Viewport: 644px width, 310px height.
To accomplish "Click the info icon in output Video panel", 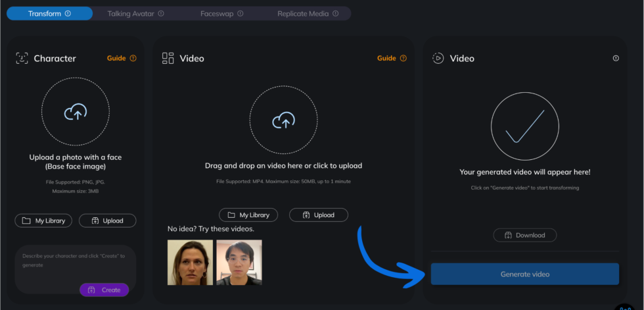I will pos(616,59).
